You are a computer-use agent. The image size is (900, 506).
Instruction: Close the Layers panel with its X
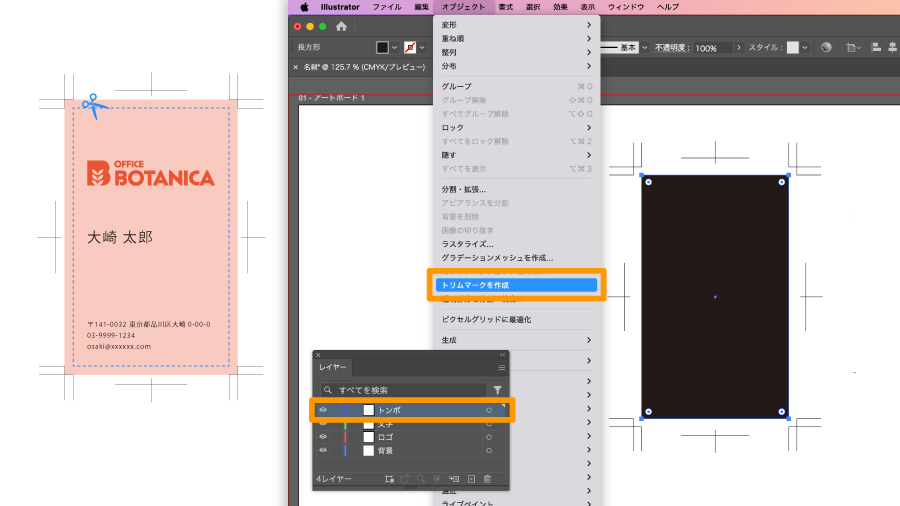pyautogui.click(x=319, y=355)
